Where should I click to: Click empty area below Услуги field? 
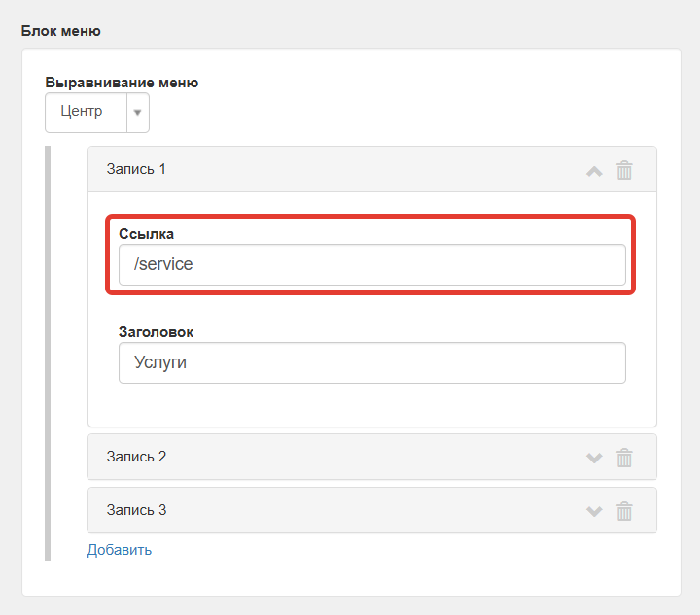click(372, 404)
